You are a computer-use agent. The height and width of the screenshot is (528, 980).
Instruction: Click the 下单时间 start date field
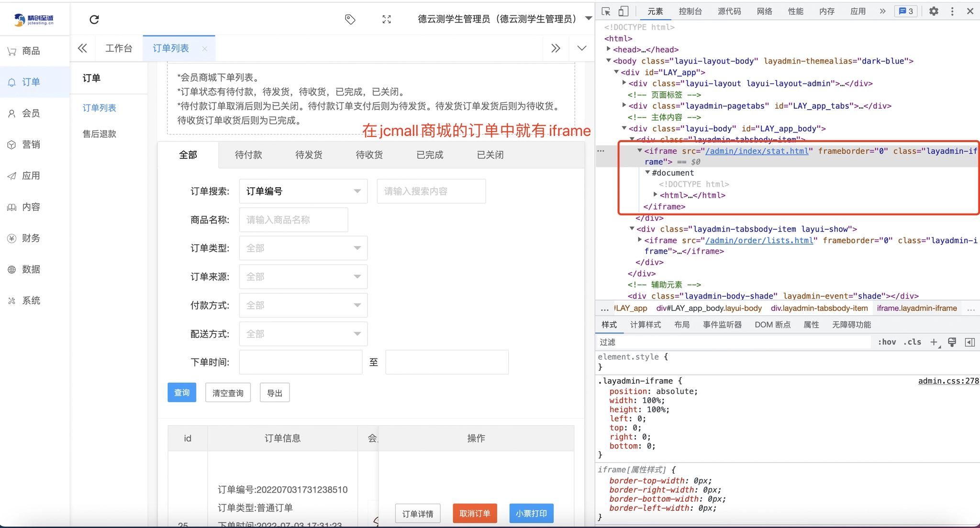301,362
